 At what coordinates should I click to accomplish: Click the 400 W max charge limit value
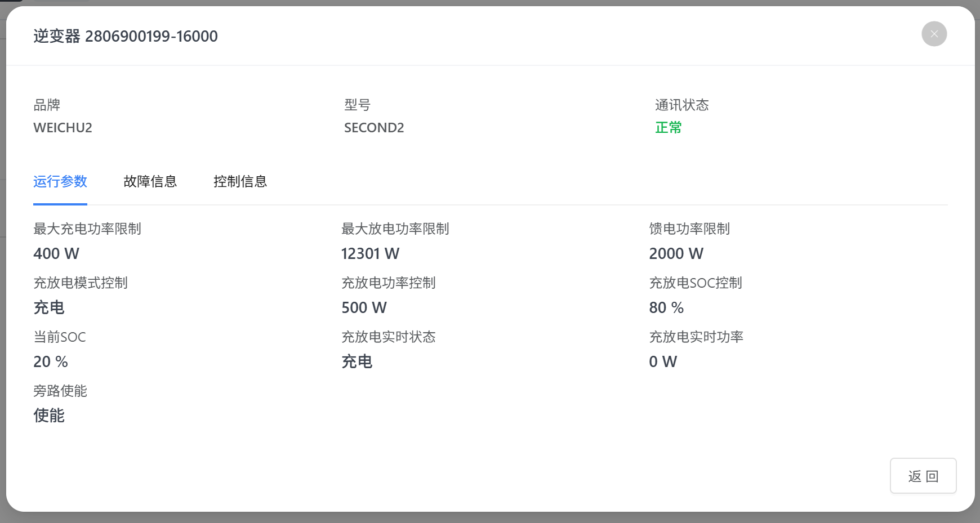pyautogui.click(x=56, y=253)
